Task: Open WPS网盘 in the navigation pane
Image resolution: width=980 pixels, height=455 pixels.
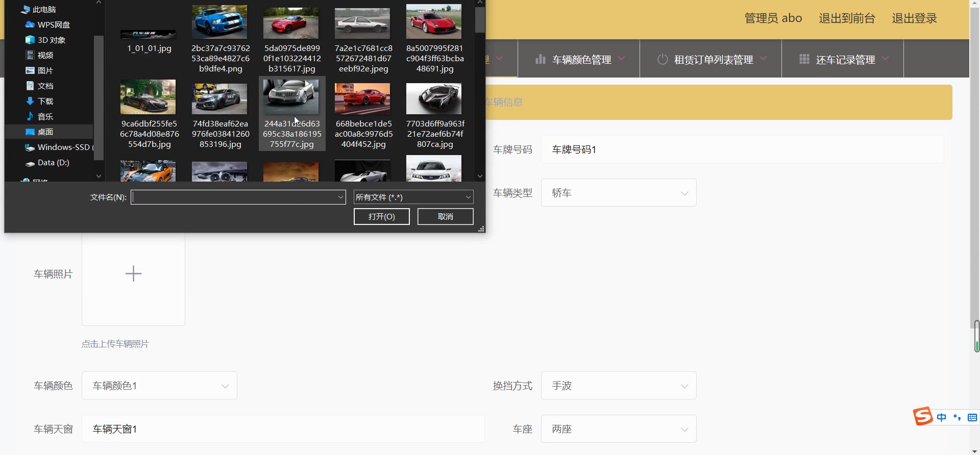Action: click(53, 24)
